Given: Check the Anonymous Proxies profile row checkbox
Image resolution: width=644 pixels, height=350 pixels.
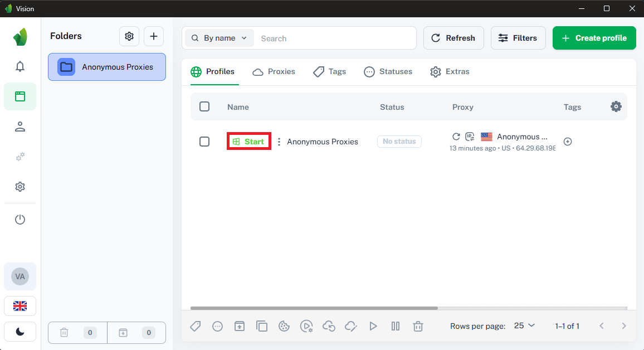Looking at the screenshot, I should (204, 142).
